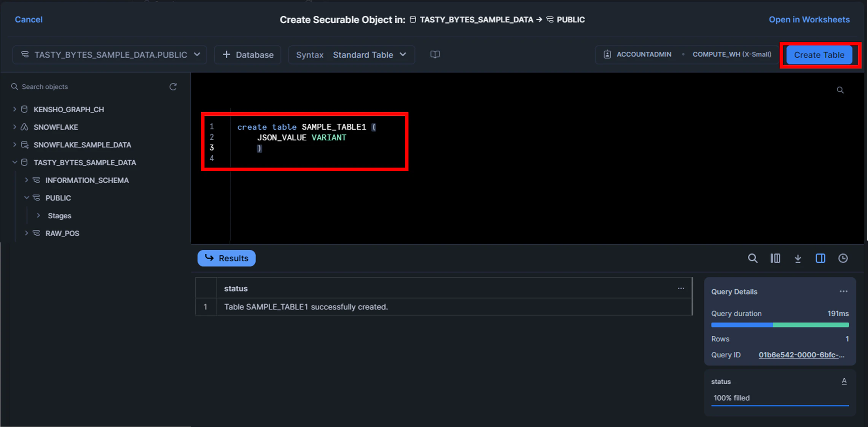Open status column ellipsis menu

pos(681,288)
